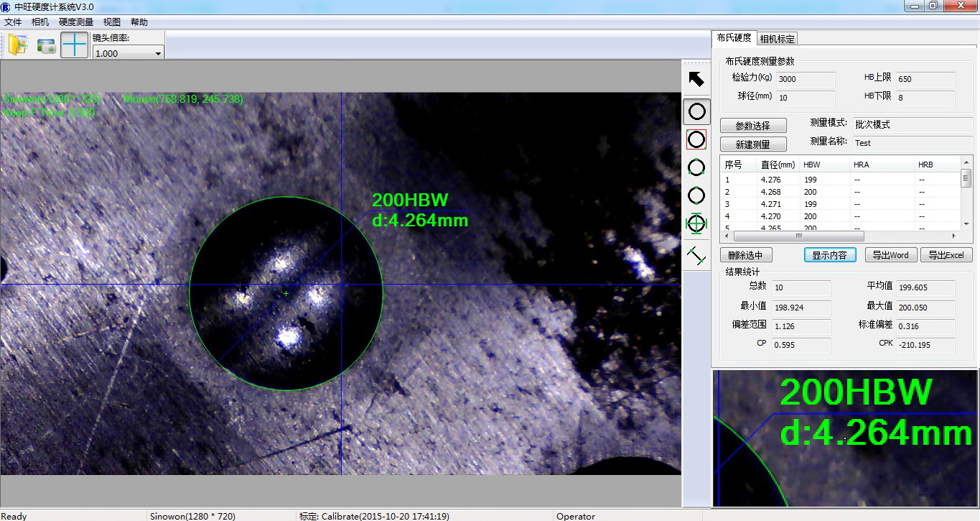Click the HB上限 field showing 650
The width and height of the screenshot is (980, 521).
click(x=925, y=80)
